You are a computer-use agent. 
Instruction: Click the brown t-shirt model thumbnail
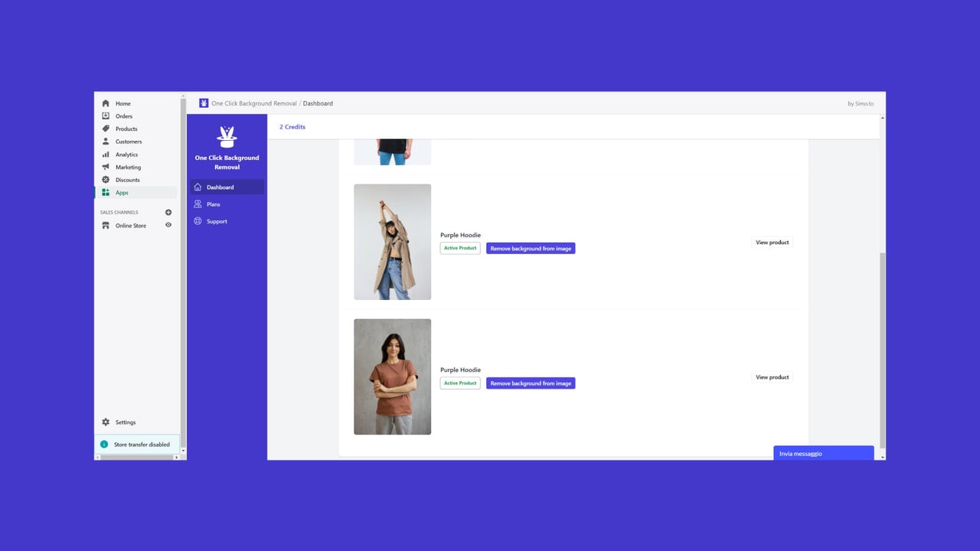[x=392, y=377]
